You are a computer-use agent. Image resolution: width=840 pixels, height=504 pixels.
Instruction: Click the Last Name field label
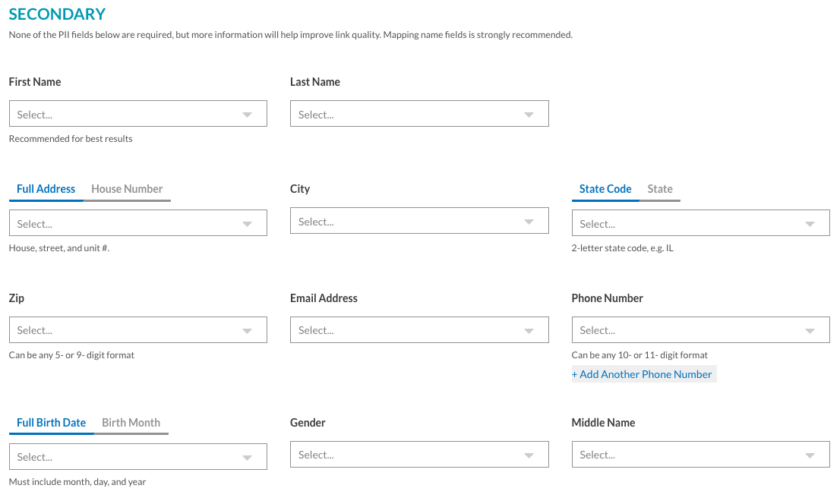(x=315, y=82)
